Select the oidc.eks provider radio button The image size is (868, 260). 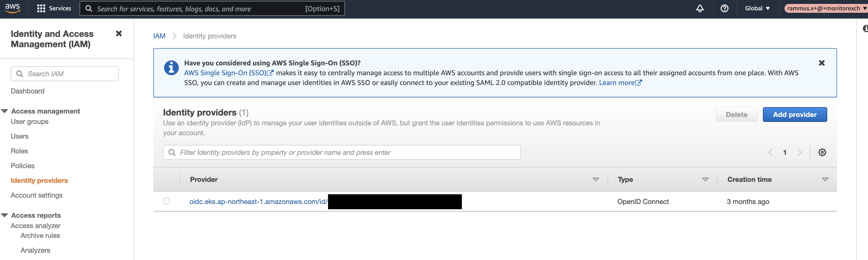[x=167, y=201]
